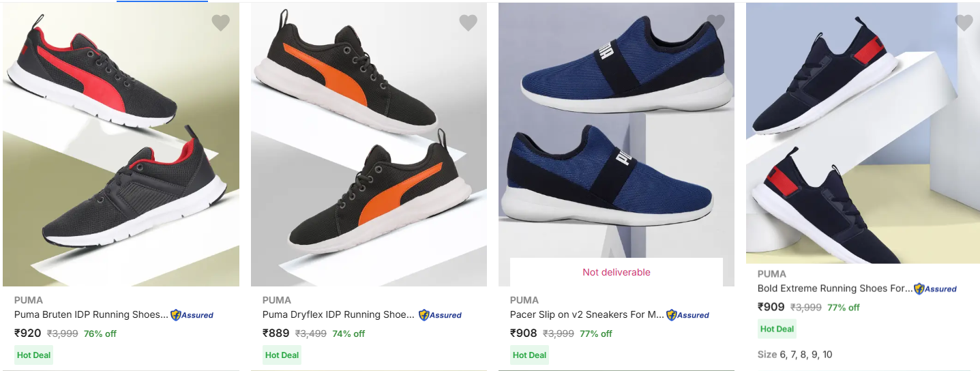Image resolution: width=980 pixels, height=371 pixels.
Task: Click Hot Deal tag under ₹920 price
Action: pyautogui.click(x=34, y=355)
